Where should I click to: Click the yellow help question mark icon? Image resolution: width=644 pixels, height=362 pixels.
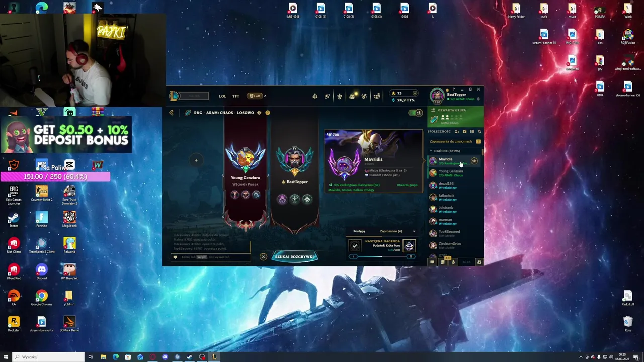click(268, 113)
